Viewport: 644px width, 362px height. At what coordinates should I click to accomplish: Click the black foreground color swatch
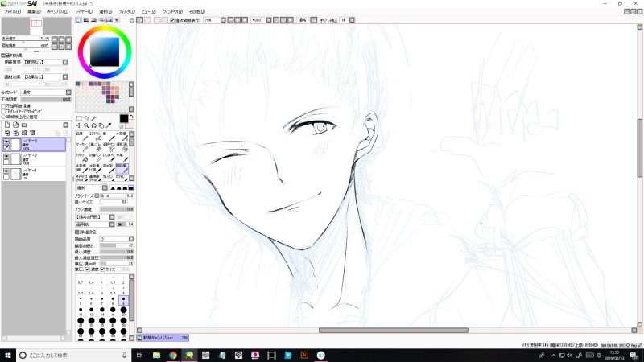124,118
